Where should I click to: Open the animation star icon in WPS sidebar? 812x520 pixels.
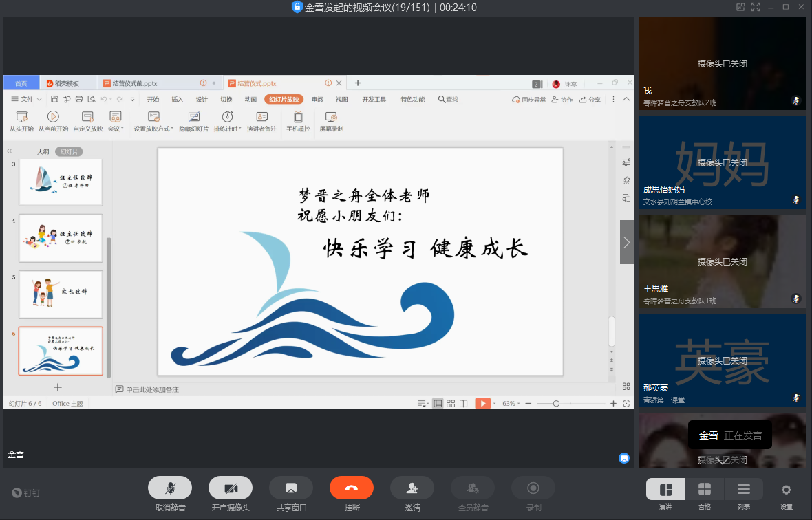(x=626, y=180)
